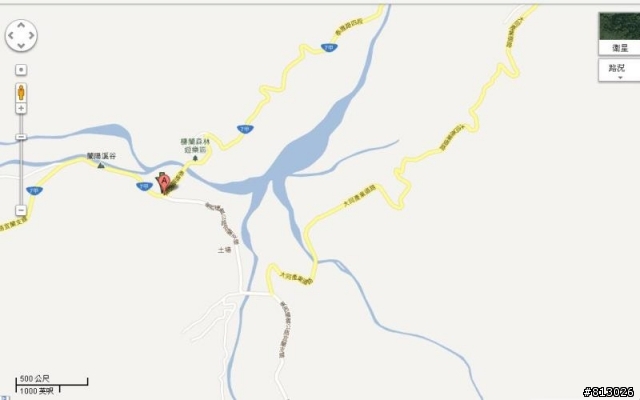
Task: Open the traffic (路況) dropdown
Action: 619,70
